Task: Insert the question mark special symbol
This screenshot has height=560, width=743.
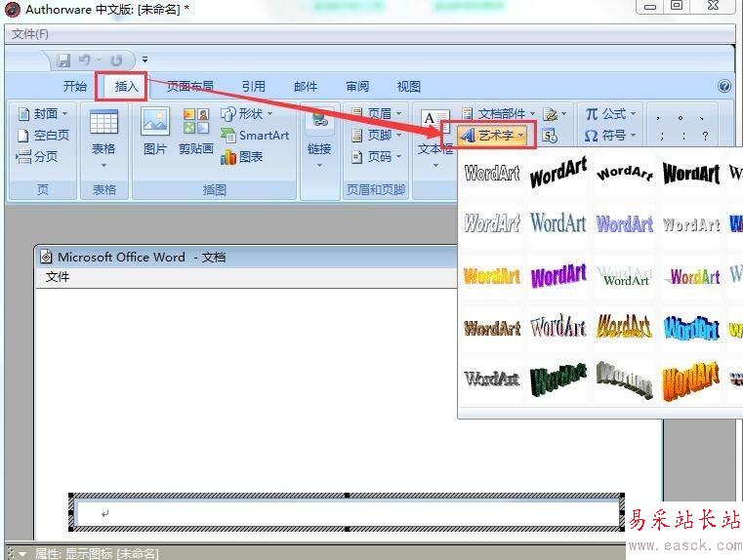Action: (705, 136)
